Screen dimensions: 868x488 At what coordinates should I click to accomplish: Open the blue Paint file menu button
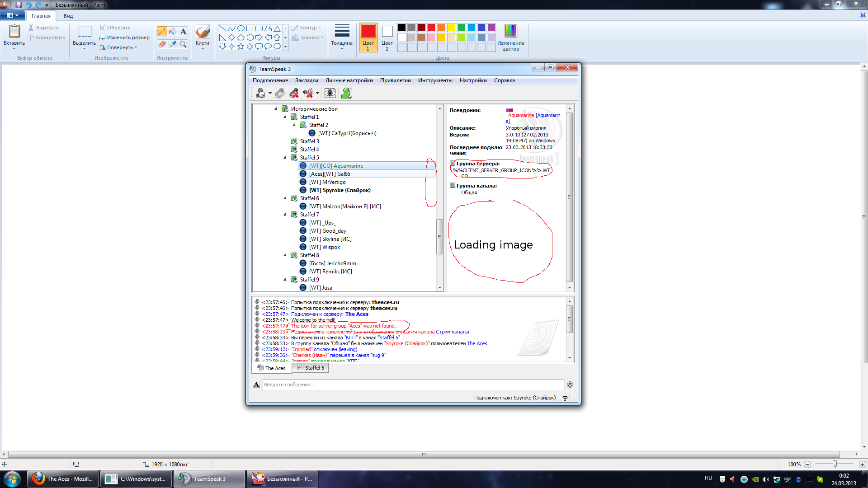(12, 15)
